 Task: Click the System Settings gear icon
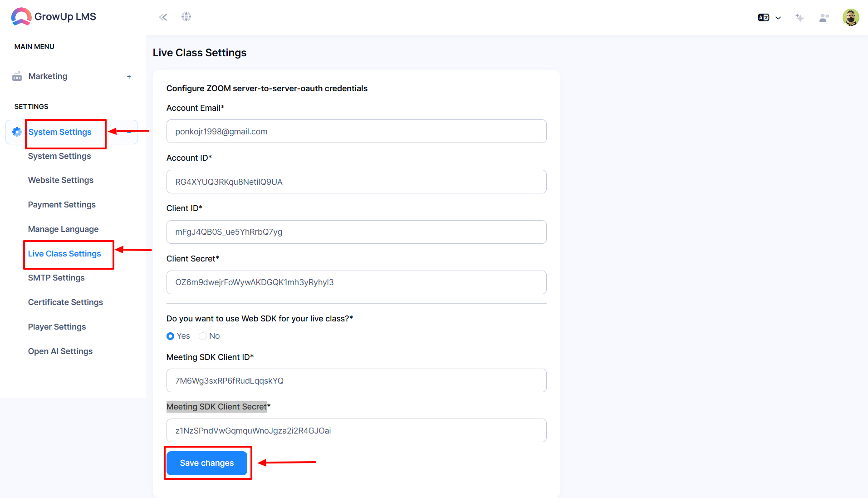(x=17, y=132)
